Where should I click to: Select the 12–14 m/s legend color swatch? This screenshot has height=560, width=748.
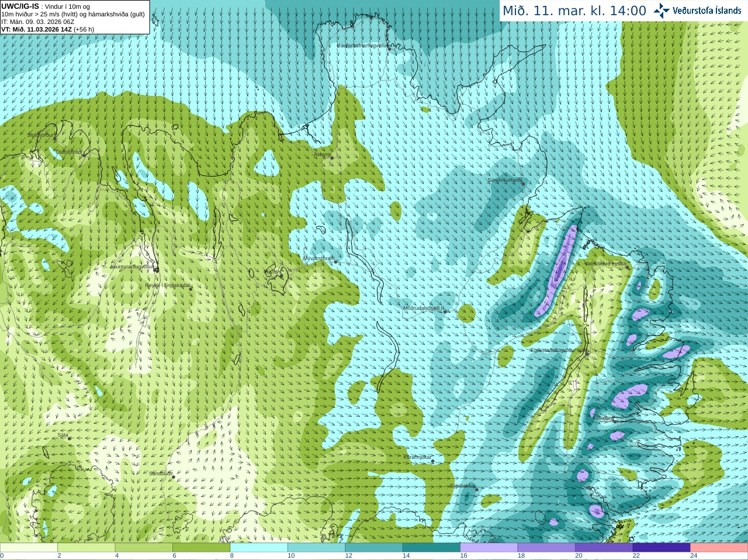point(375,548)
